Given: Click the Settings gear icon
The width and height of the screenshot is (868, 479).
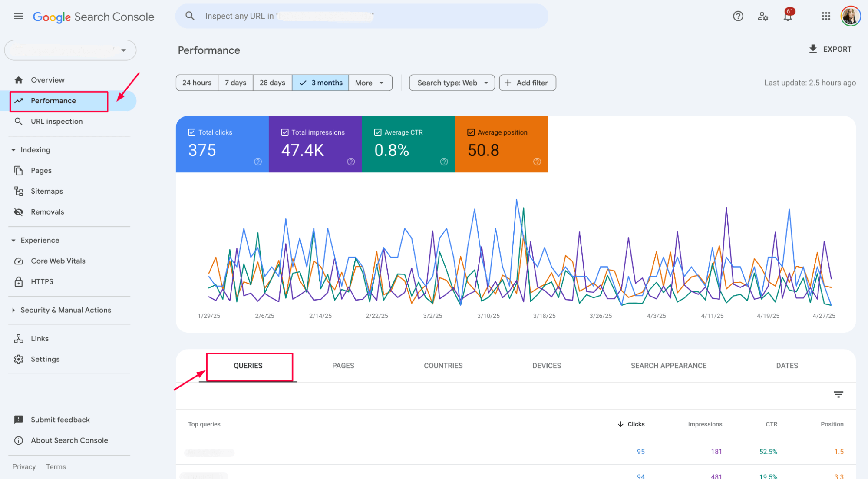Looking at the screenshot, I should (19, 359).
